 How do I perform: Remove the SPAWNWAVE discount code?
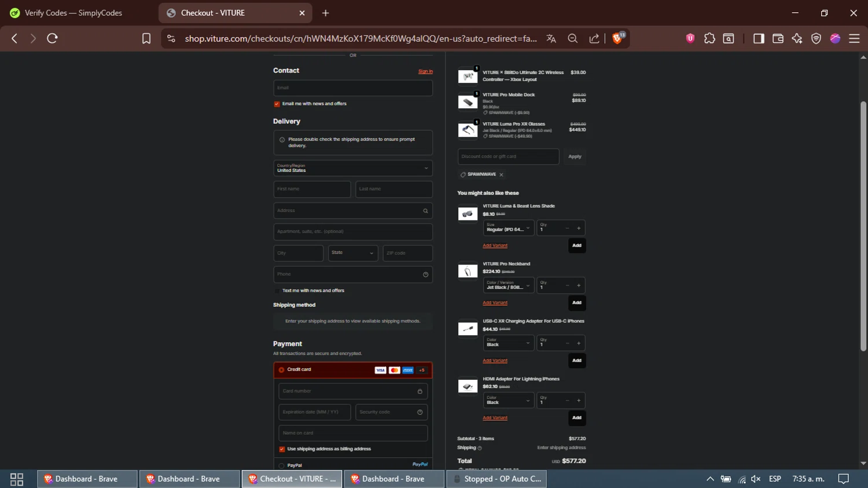(x=501, y=175)
